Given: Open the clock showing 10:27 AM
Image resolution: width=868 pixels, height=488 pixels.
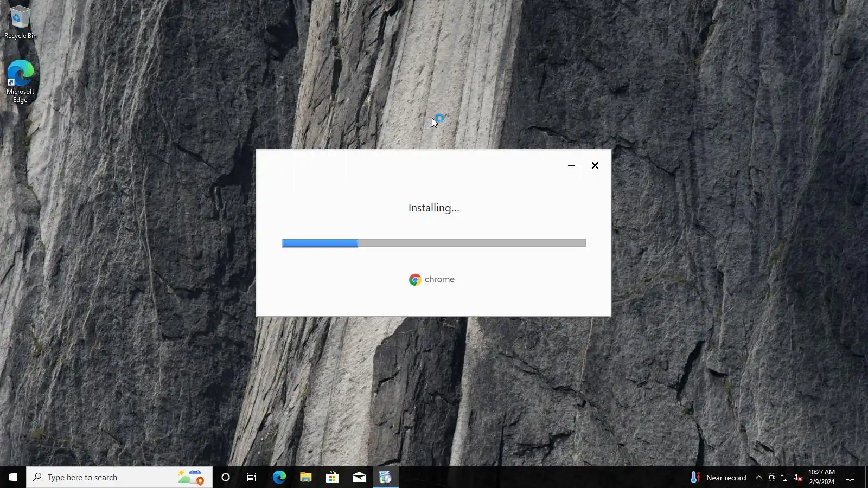Looking at the screenshot, I should [x=821, y=477].
